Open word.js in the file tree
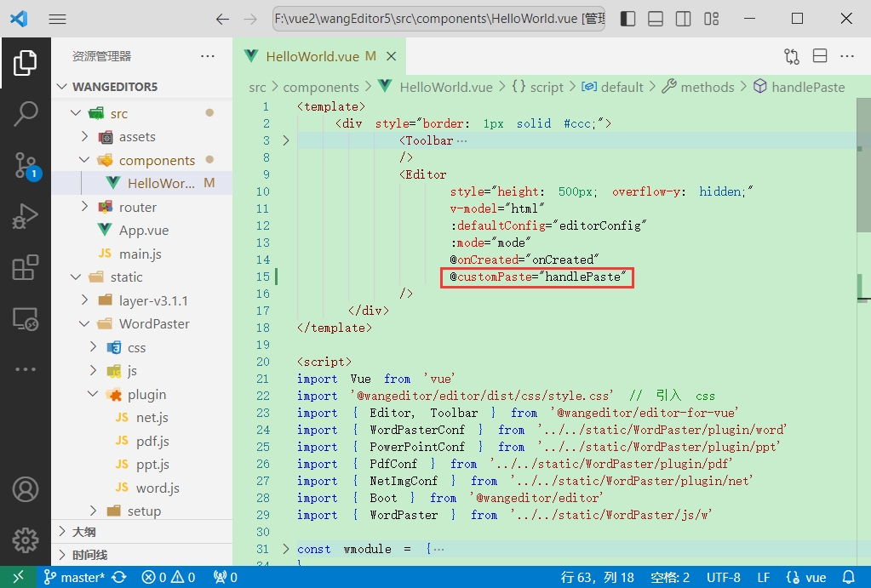The width and height of the screenshot is (871, 588). coord(158,488)
